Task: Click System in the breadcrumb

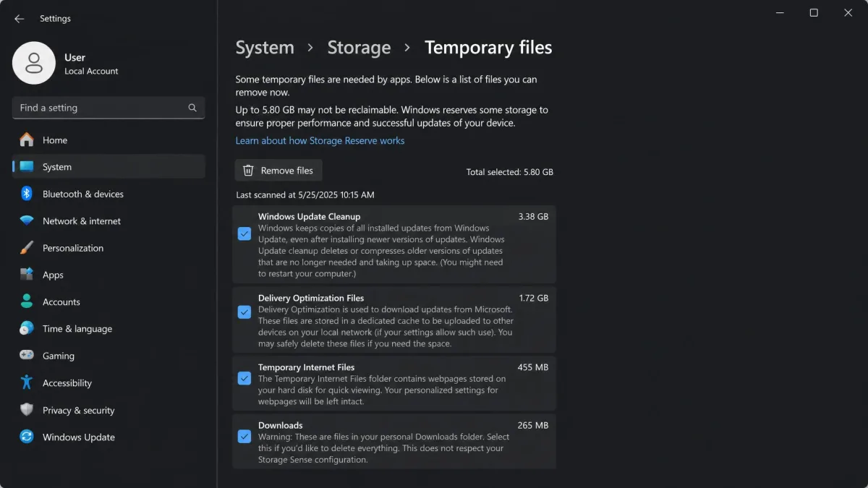Action: 265,48
